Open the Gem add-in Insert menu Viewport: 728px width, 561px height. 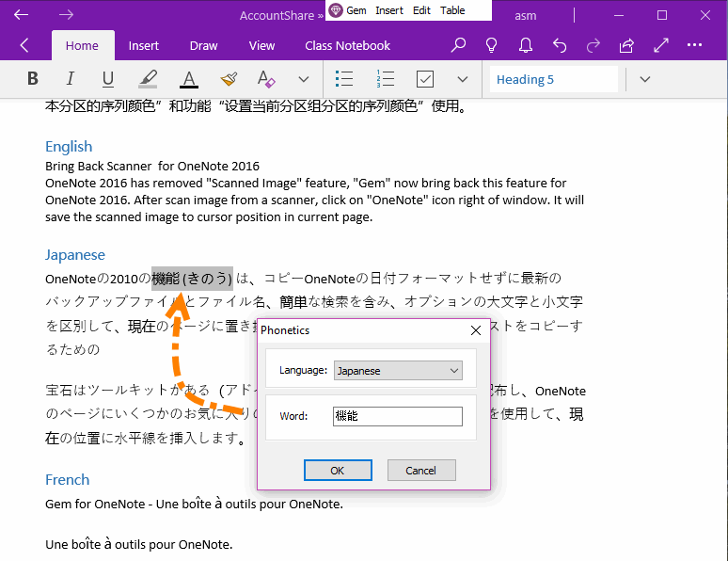point(389,10)
